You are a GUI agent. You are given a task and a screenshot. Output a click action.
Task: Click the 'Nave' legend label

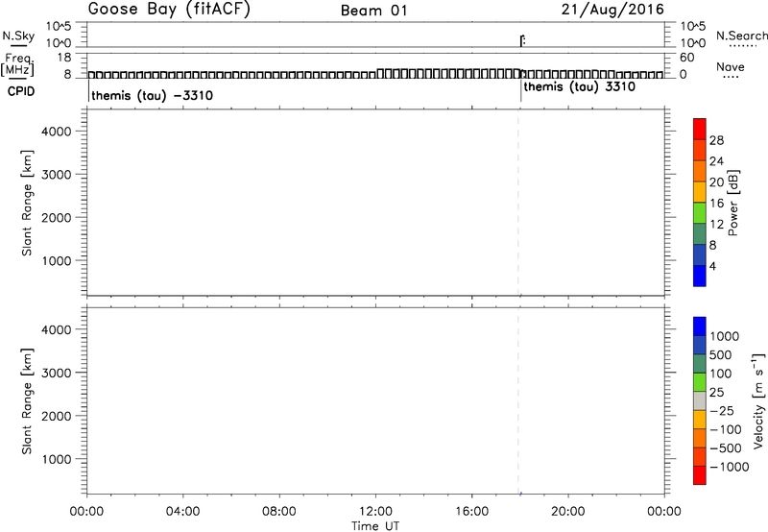(x=731, y=66)
